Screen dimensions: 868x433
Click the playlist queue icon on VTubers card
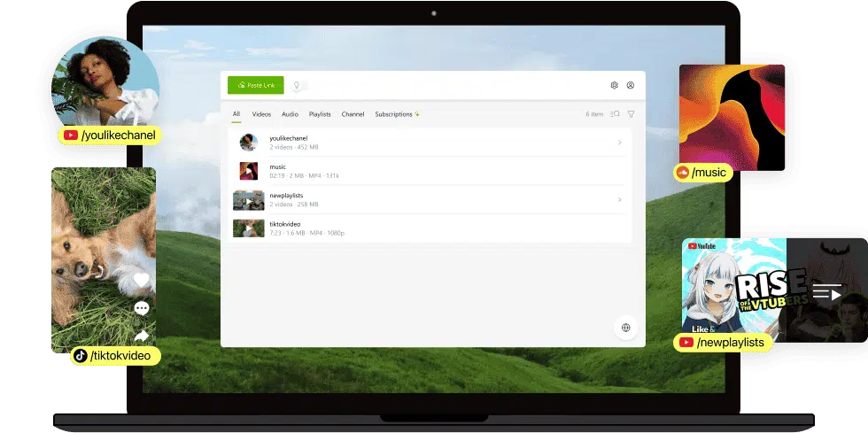point(827,292)
